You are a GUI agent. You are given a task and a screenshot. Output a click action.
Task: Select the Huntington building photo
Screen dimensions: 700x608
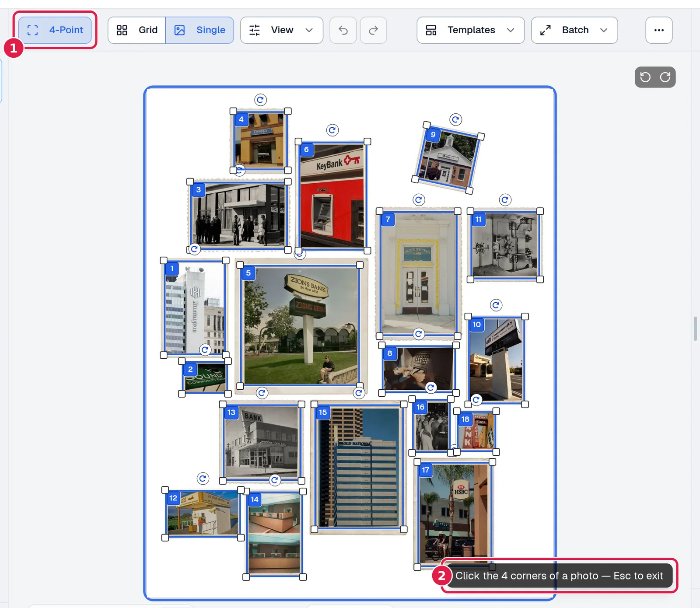click(x=195, y=308)
